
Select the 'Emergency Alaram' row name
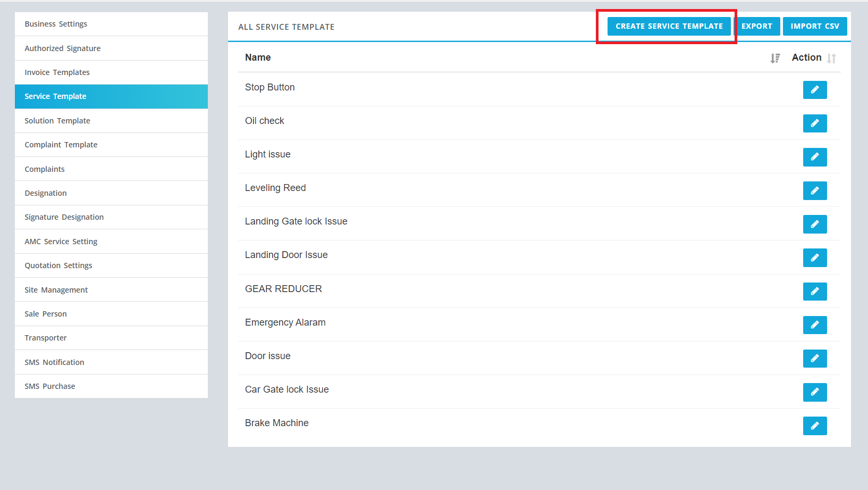pyautogui.click(x=285, y=322)
